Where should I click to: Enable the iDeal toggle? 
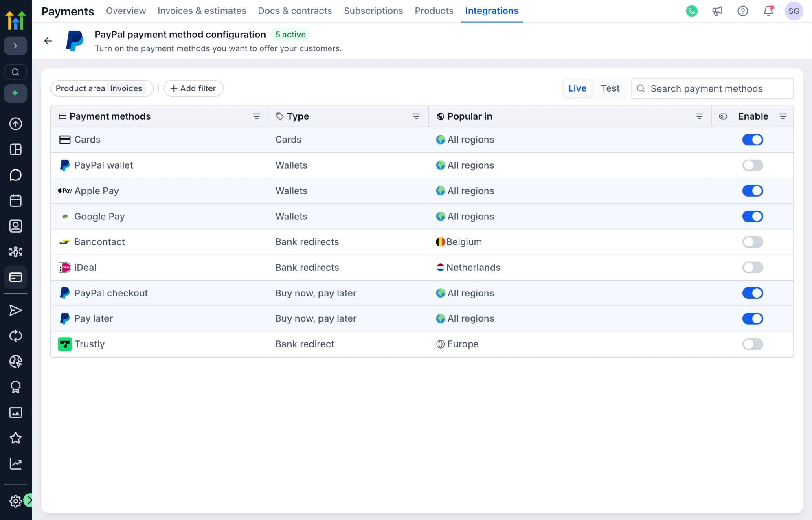(753, 268)
